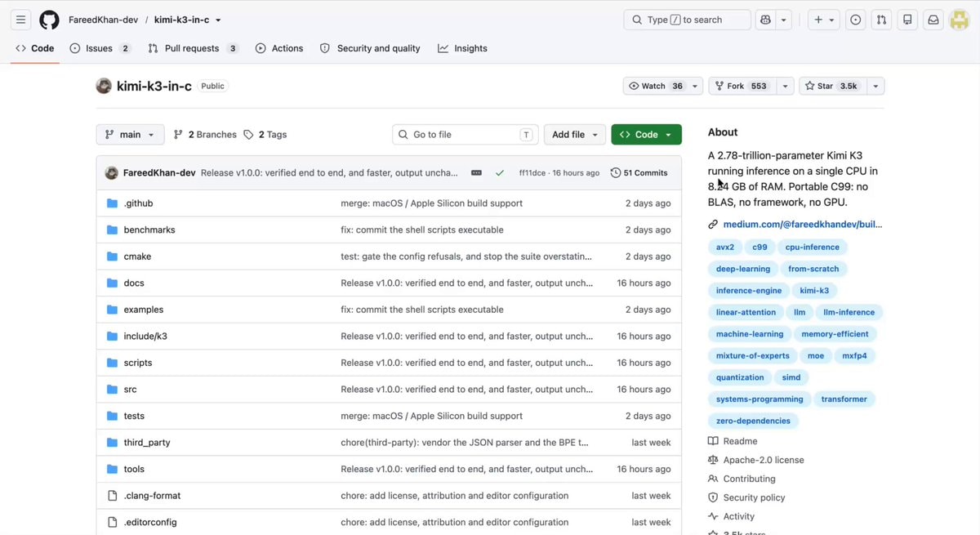This screenshot has height=535, width=980.
Task: Click folder icon for third_party
Action: click(x=113, y=443)
